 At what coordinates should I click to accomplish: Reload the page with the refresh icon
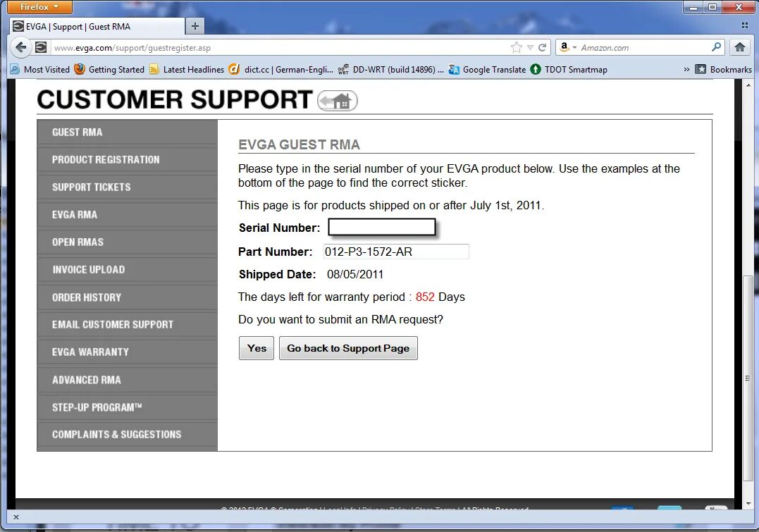(542, 47)
